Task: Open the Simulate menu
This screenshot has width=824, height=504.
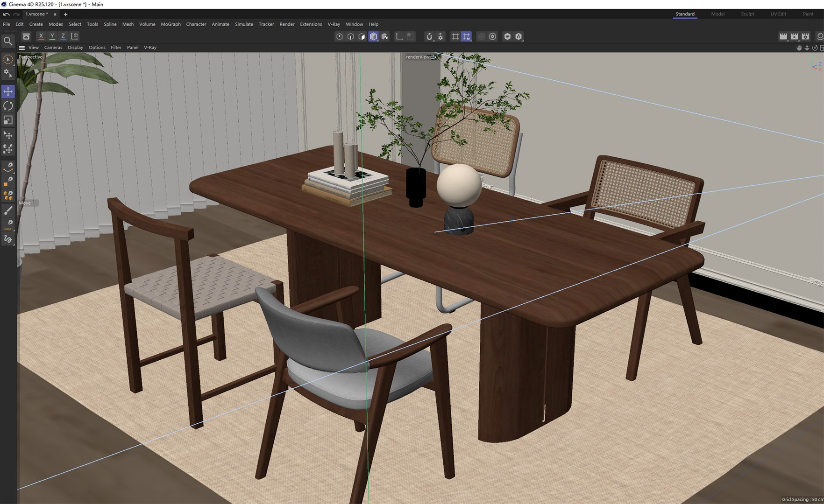Action: (244, 24)
